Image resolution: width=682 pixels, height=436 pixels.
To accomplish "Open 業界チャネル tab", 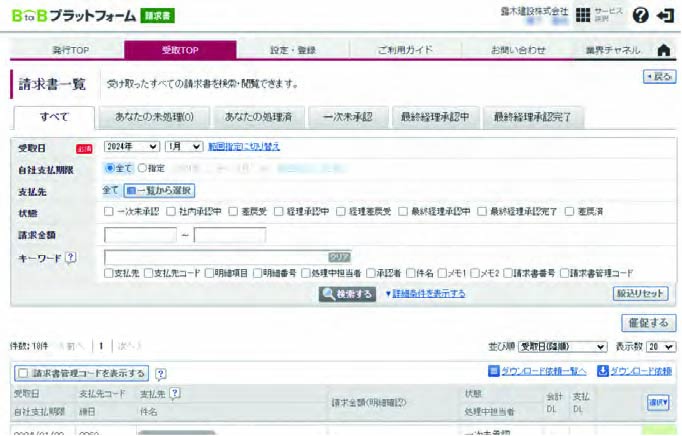I will click(613, 50).
